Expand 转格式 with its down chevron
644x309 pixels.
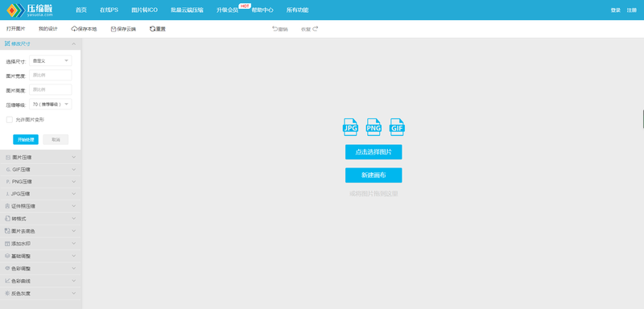tap(73, 219)
